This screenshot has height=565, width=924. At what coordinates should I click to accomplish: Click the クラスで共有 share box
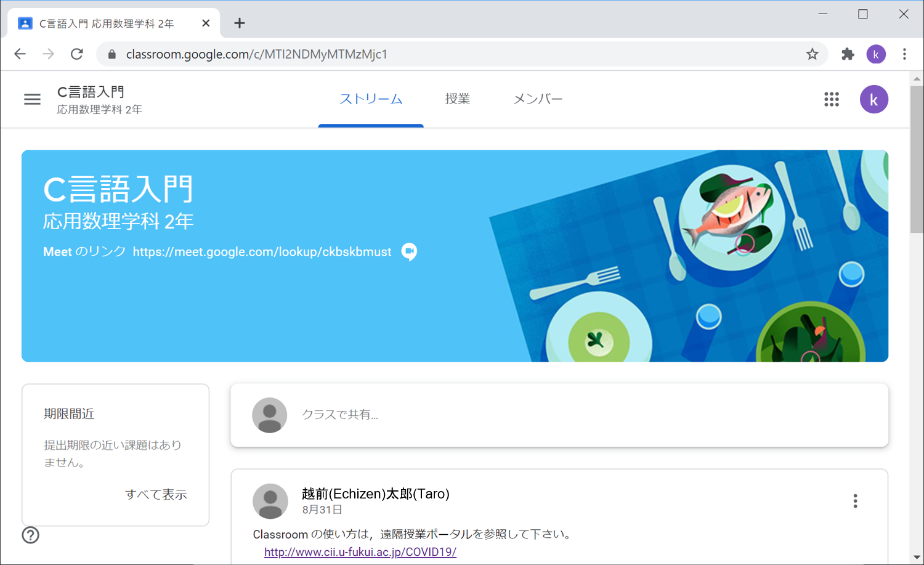point(559,415)
